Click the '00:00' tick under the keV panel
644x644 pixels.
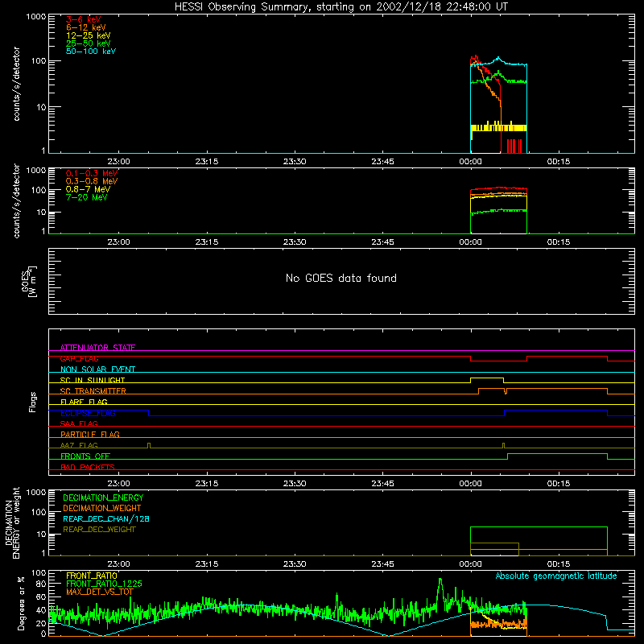coord(470,162)
